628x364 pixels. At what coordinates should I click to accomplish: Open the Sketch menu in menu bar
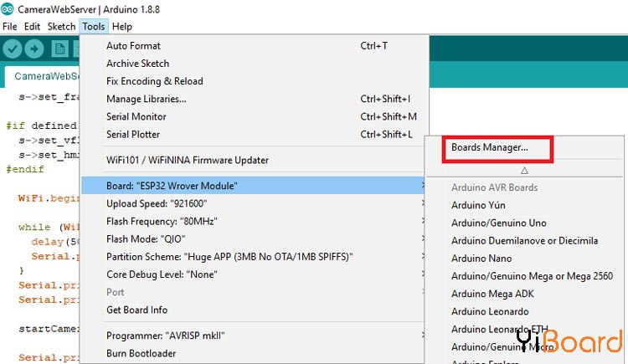tap(61, 27)
